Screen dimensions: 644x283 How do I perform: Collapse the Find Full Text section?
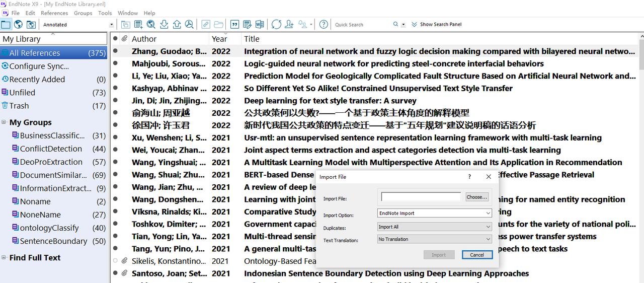[x=4, y=257]
